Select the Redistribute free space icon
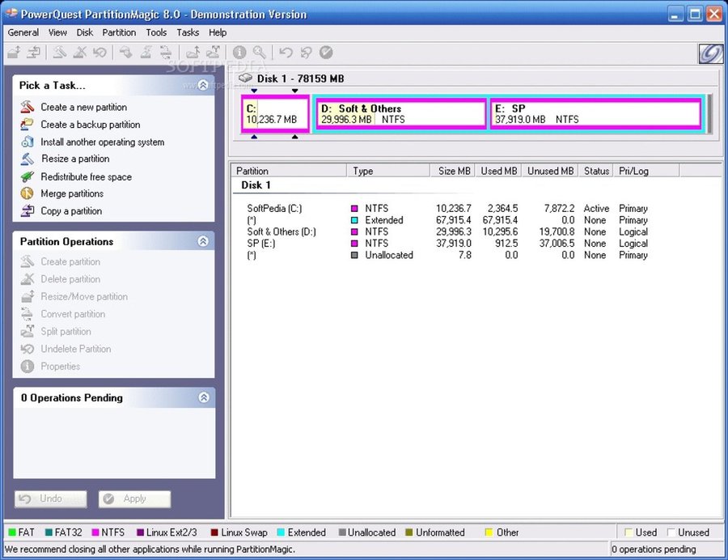728x560 pixels. [28, 176]
